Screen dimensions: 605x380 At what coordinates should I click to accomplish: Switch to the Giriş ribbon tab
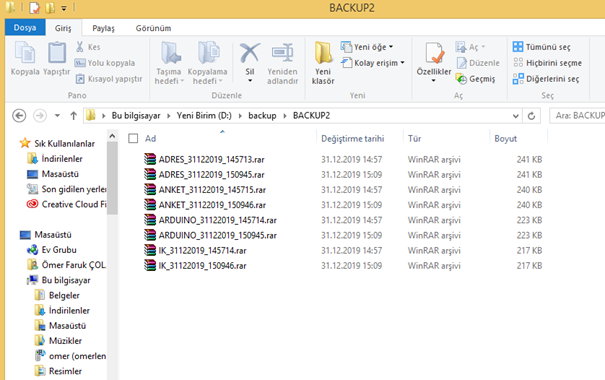click(63, 28)
